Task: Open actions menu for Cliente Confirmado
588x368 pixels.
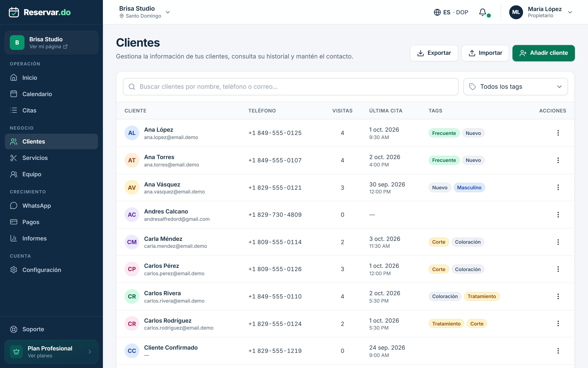Action: pyautogui.click(x=558, y=351)
